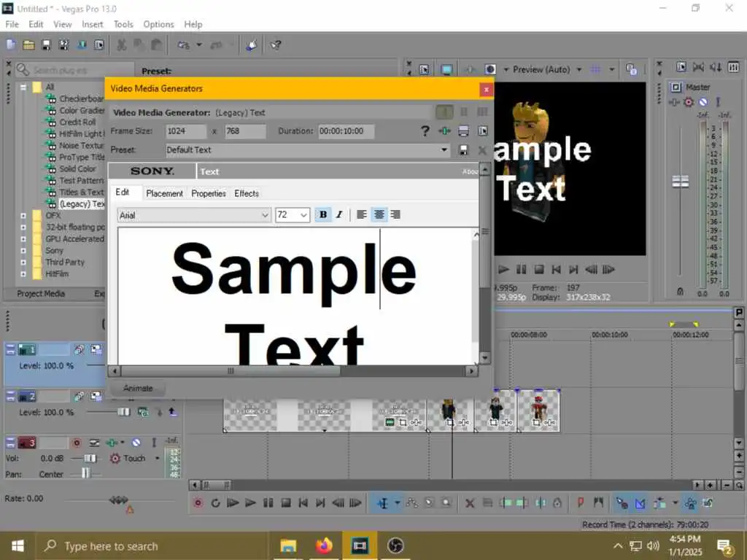Screen dimensions: 747x560
Task: Open the File menu
Action: point(12,24)
